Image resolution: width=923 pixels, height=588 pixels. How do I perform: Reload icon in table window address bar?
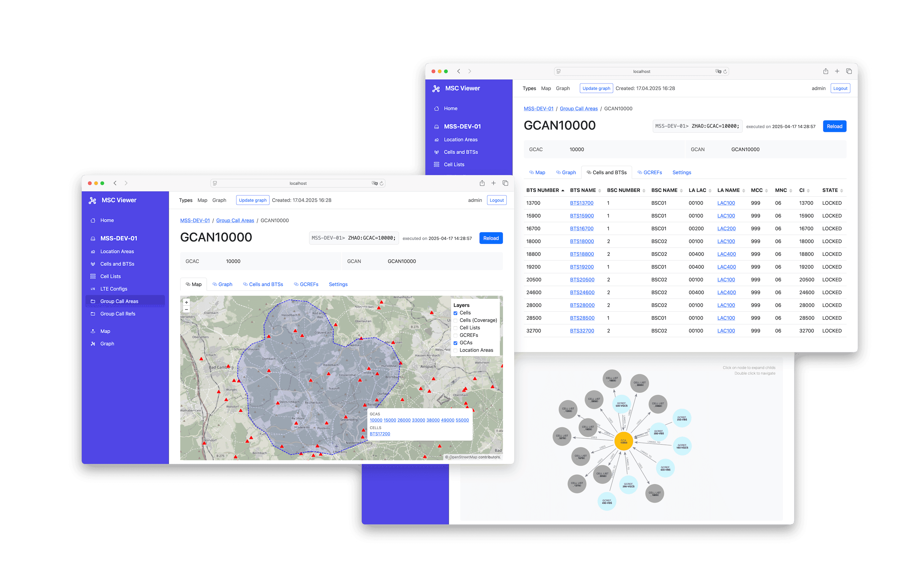pos(725,72)
